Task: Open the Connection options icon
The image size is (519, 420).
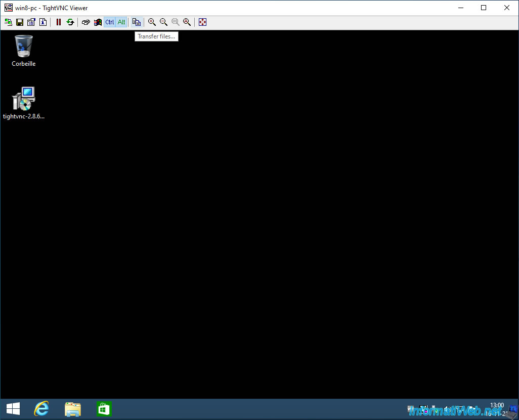Action: (x=31, y=22)
